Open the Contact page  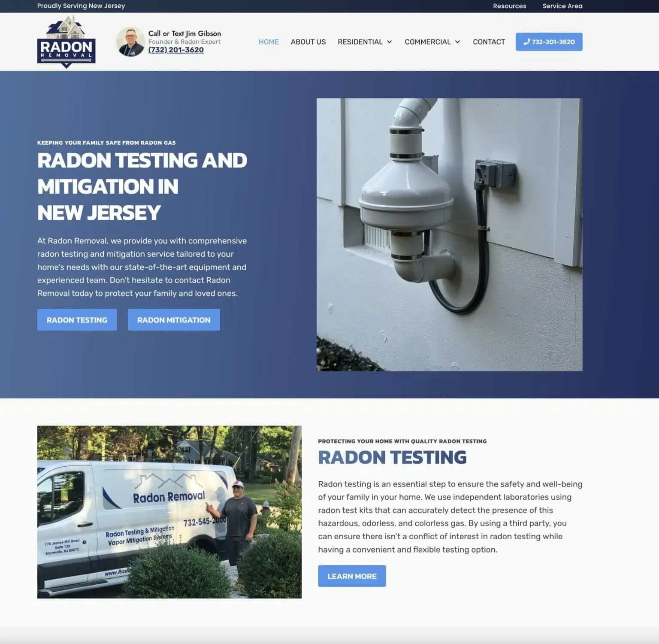pos(489,42)
